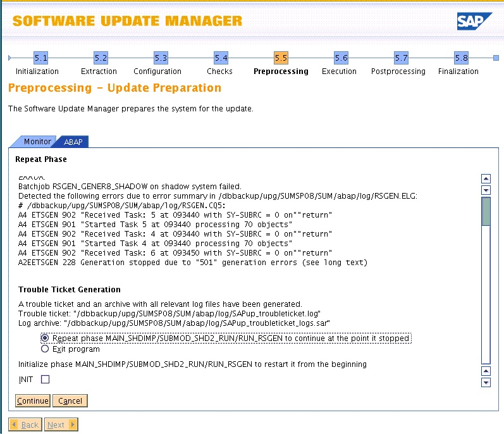The width and height of the screenshot is (504, 434).
Task: Click the 5.6 Execution step box
Action: (341, 58)
